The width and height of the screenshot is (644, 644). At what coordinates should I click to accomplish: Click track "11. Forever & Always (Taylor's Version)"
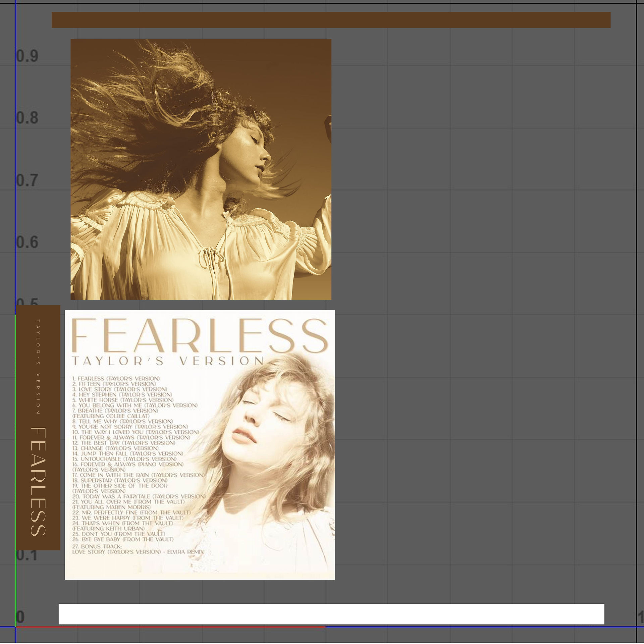tap(131, 437)
